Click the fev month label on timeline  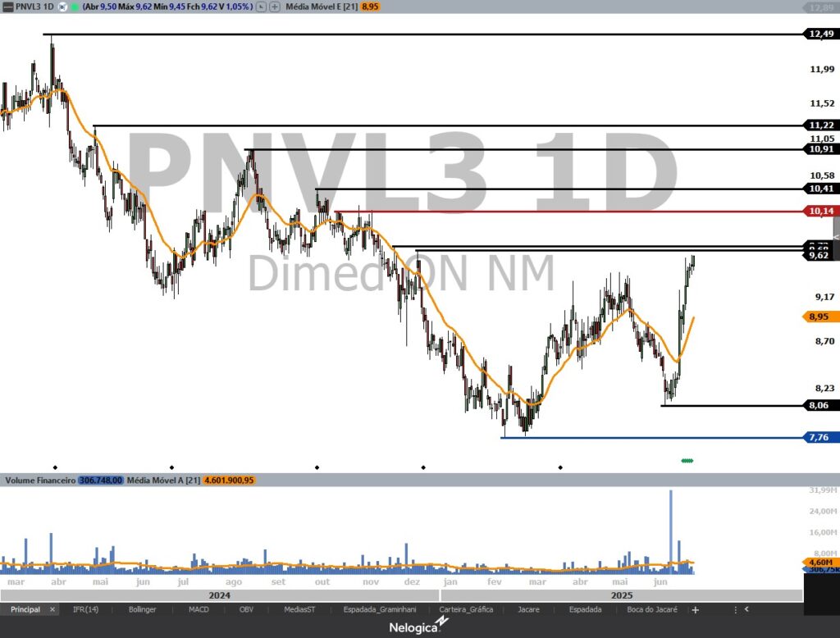tap(495, 581)
